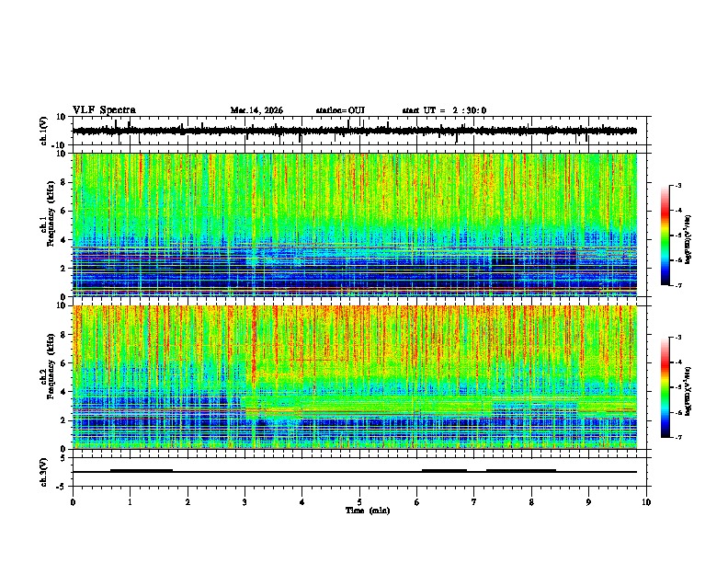The image size is (728, 563).
Task: Click the "station=OUI" header label
Action: [x=340, y=110]
